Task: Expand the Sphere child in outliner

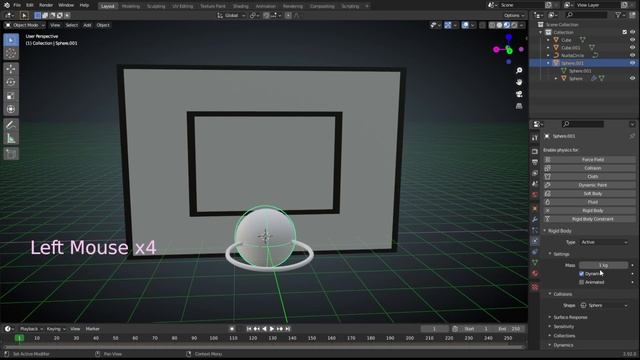Action: coord(556,78)
